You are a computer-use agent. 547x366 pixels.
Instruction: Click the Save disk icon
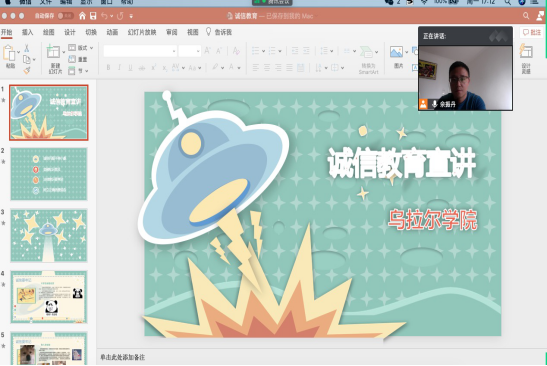tap(93, 16)
